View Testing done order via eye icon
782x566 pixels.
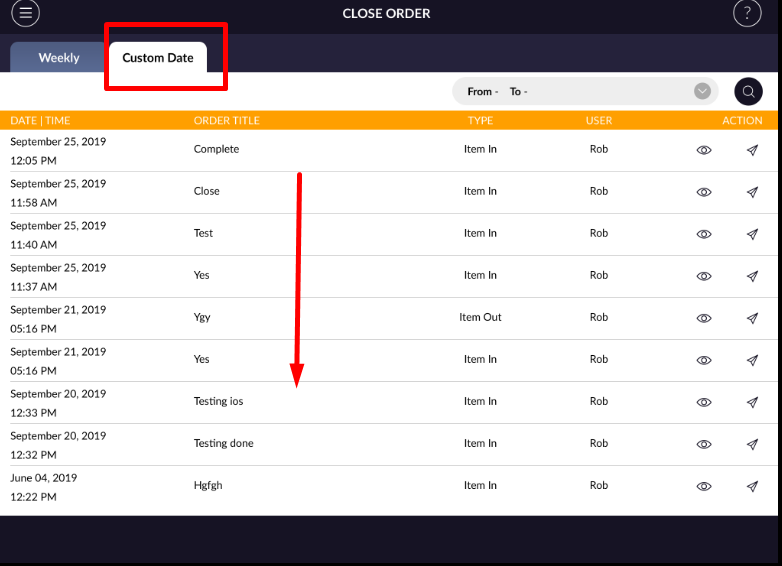704,444
